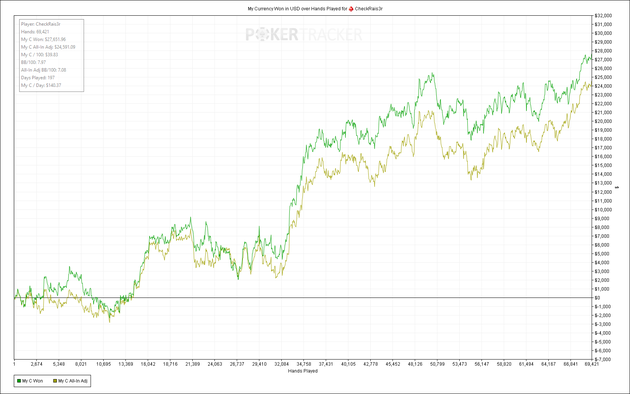Click the olive My C All-In Adj legend swatch
The image size is (630, 394).
point(55,381)
